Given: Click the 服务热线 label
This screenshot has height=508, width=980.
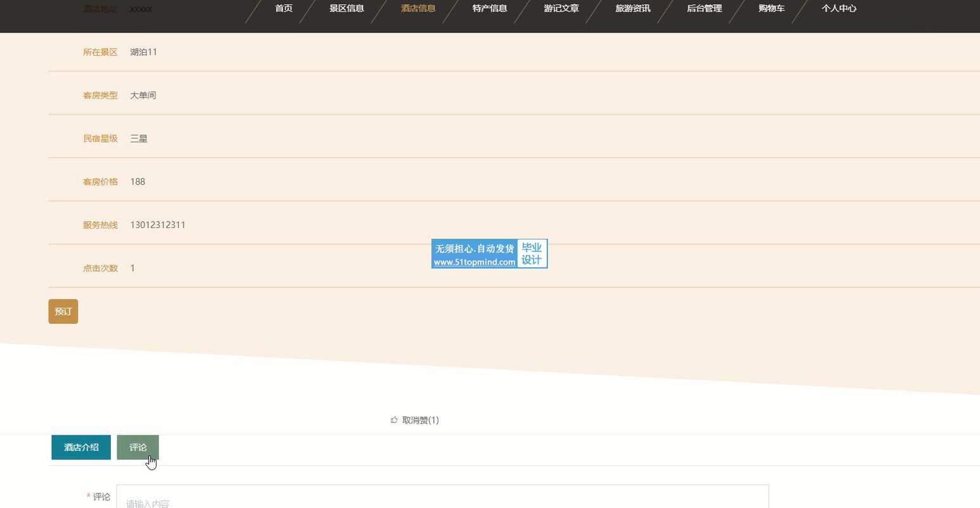Looking at the screenshot, I should (x=100, y=225).
